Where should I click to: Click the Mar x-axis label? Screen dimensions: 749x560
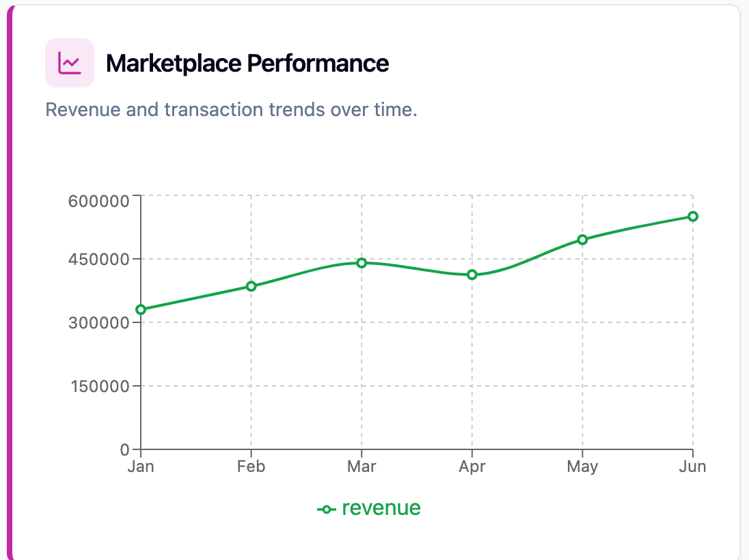pos(362,467)
